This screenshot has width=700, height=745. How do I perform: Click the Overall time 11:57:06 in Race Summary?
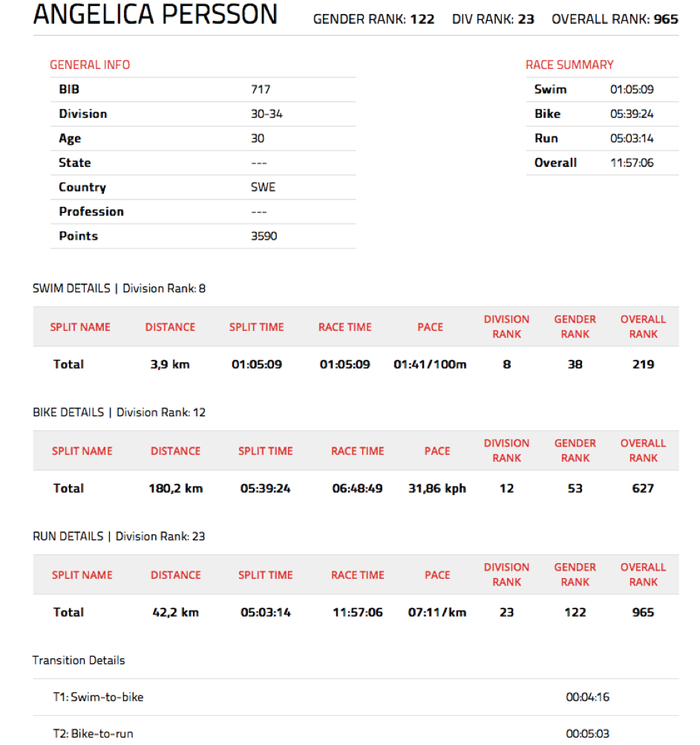coord(632,163)
